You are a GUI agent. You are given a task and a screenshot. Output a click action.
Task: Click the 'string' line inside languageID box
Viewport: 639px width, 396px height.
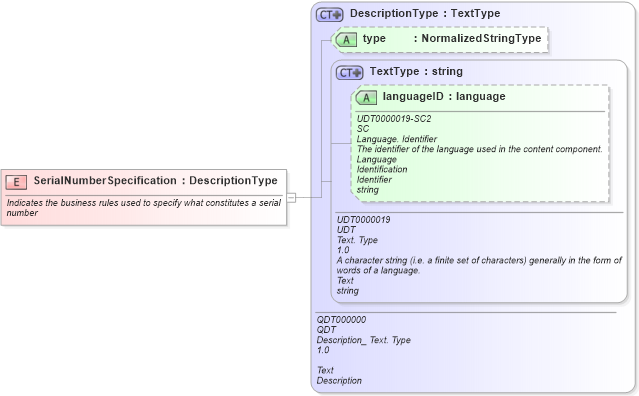[368, 190]
